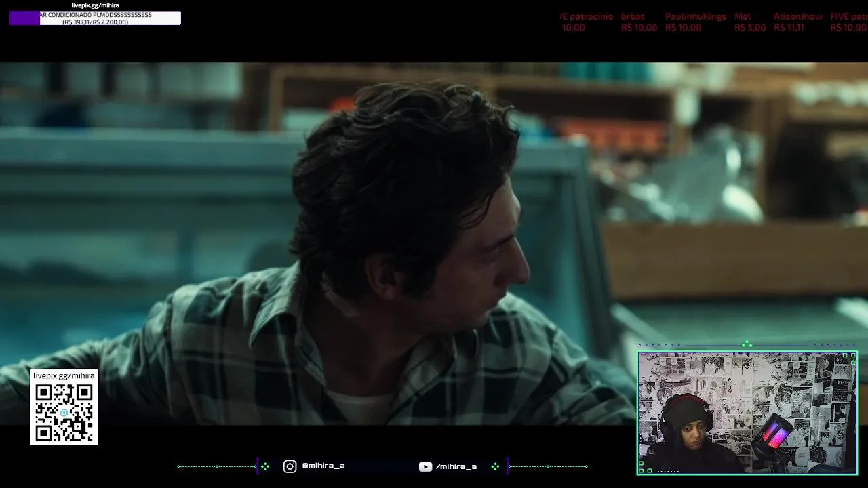
Task: Click the livepix QR code
Action: (64, 413)
